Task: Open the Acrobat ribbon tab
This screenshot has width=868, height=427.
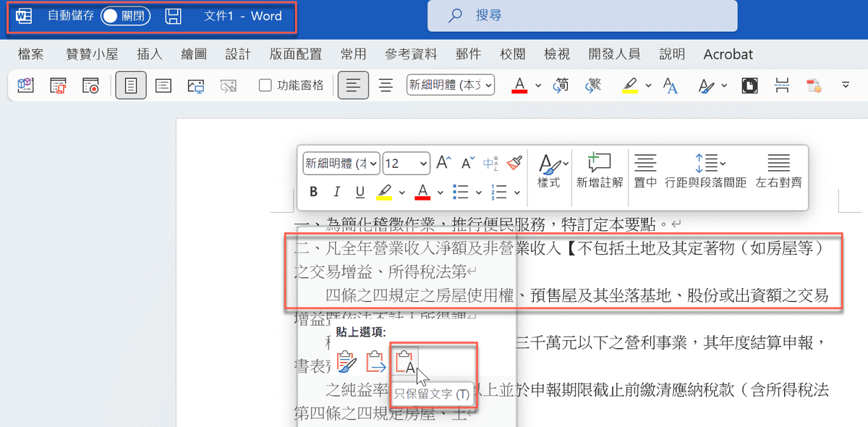Action: click(728, 54)
